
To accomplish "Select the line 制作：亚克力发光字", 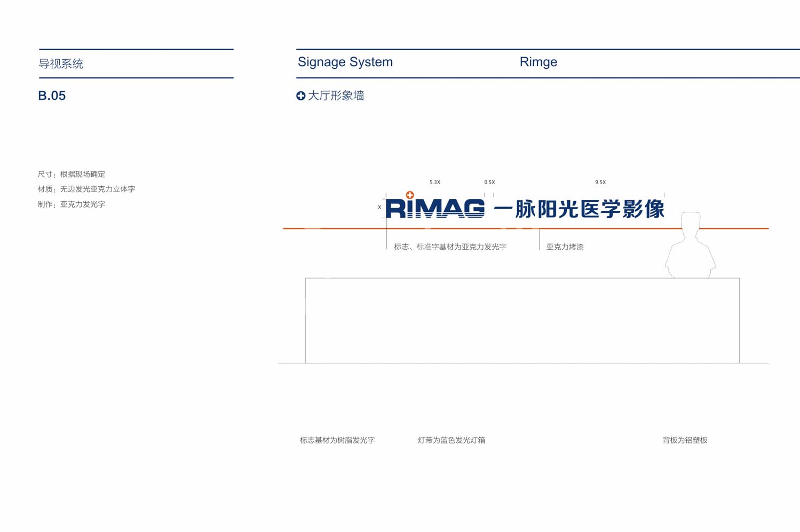I will [x=72, y=204].
